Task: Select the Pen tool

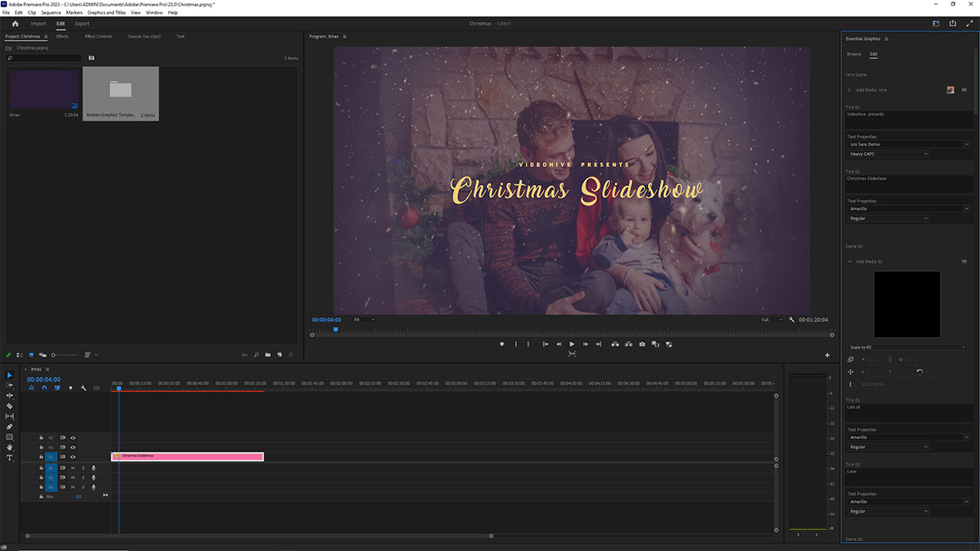Action: 10,427
